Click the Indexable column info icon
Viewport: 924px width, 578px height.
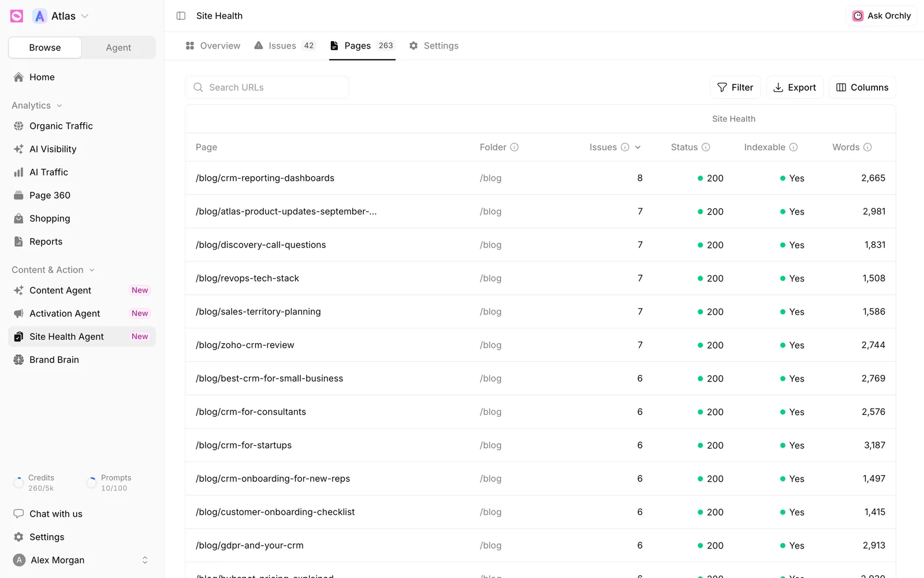click(x=793, y=147)
